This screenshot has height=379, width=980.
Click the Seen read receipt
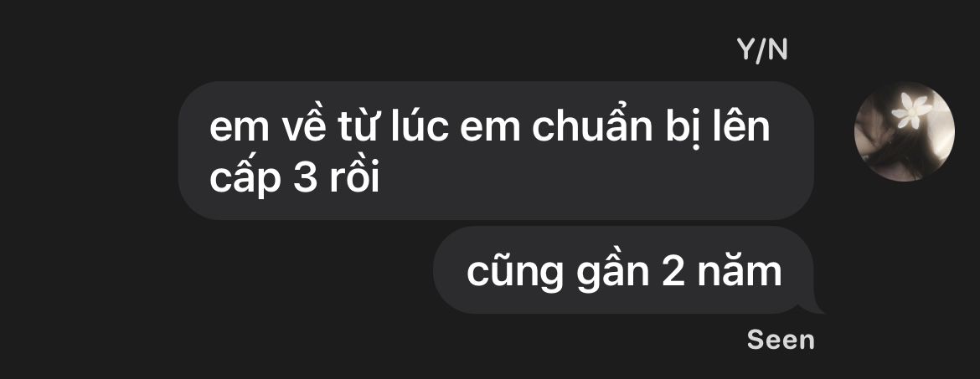point(781,340)
